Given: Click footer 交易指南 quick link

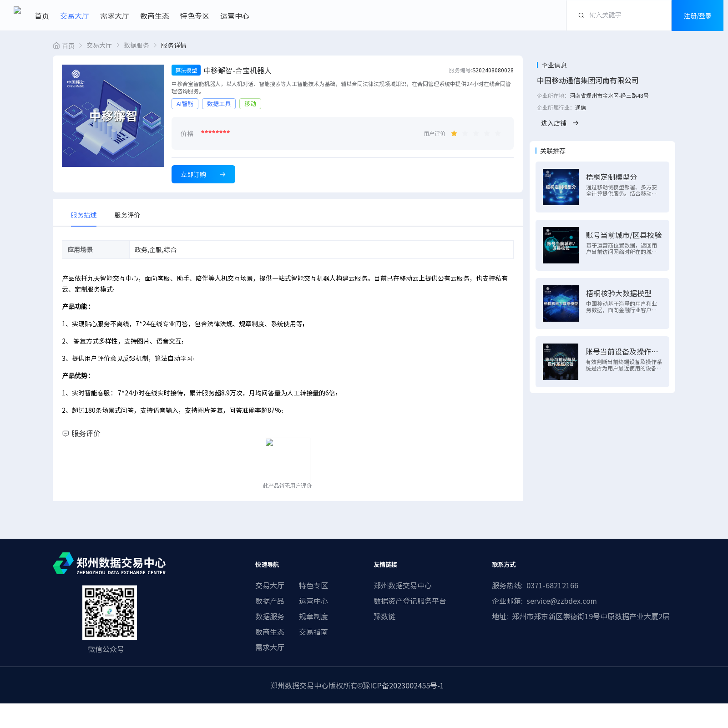Looking at the screenshot, I should (x=313, y=632).
